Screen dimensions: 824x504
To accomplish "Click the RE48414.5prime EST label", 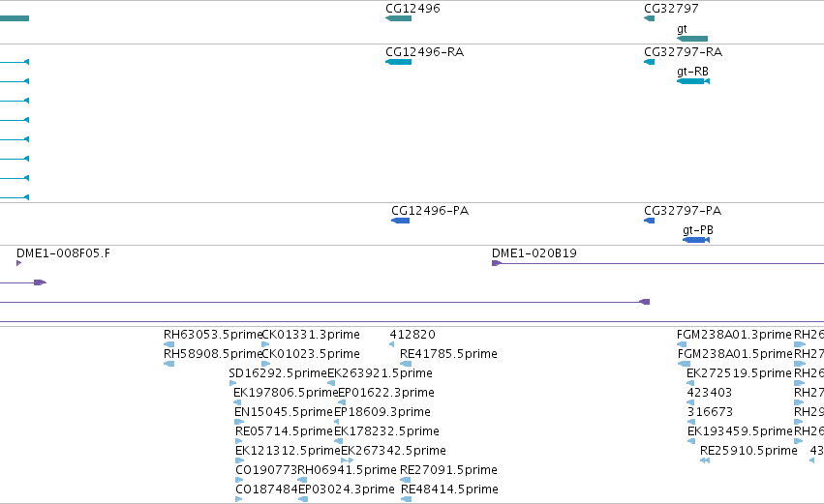I will tap(450, 489).
